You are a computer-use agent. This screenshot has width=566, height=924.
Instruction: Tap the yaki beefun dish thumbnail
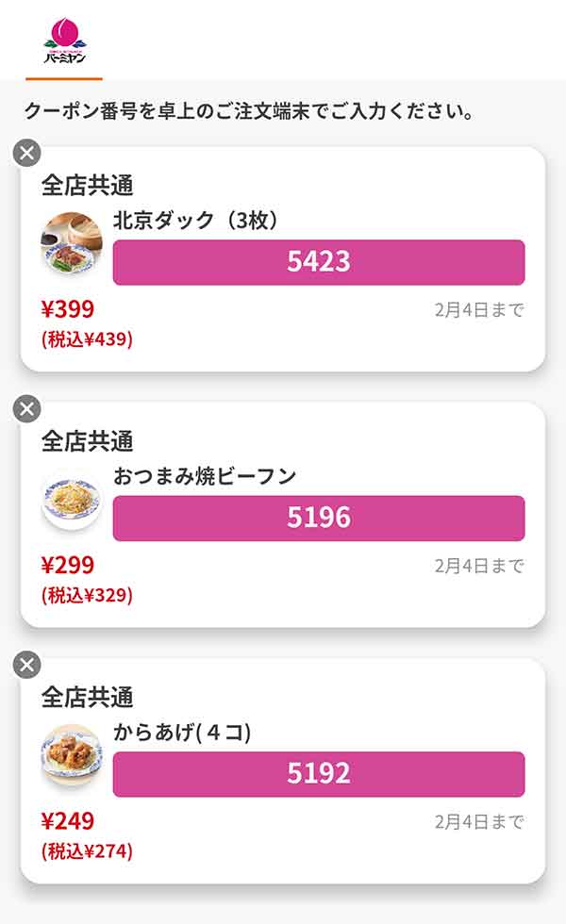pos(71,501)
